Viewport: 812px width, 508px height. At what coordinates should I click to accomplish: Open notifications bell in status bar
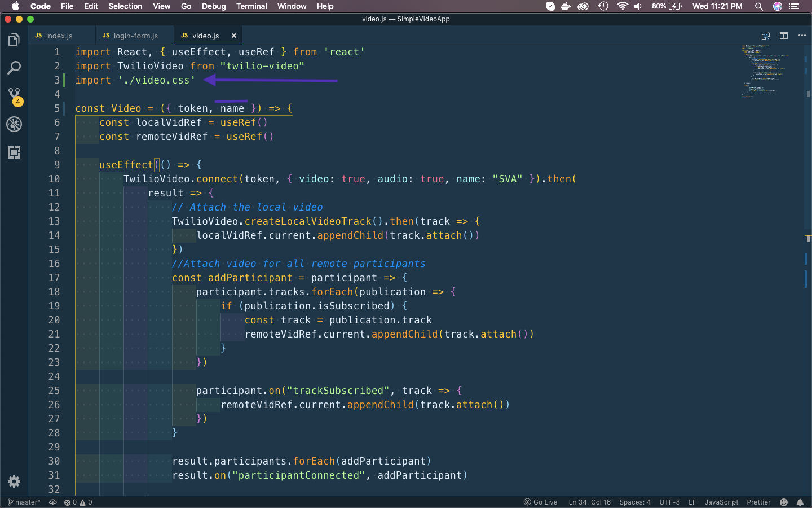tap(800, 502)
